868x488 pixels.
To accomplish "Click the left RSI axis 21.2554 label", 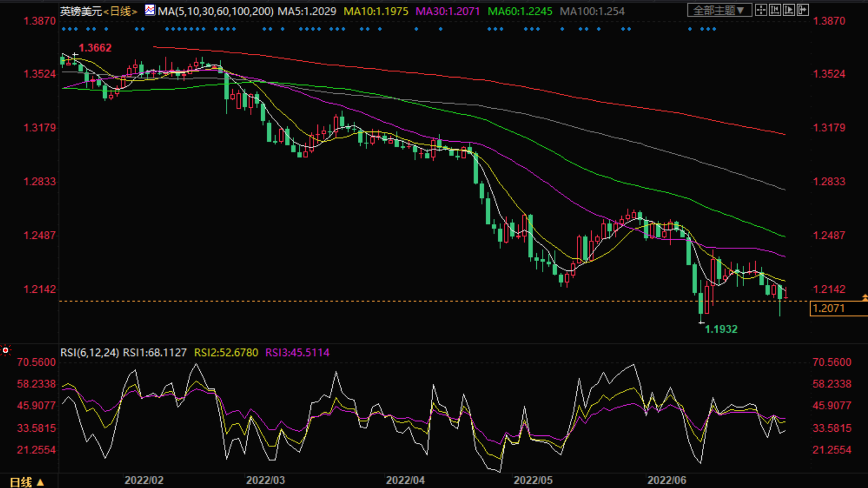I will 36,450.
